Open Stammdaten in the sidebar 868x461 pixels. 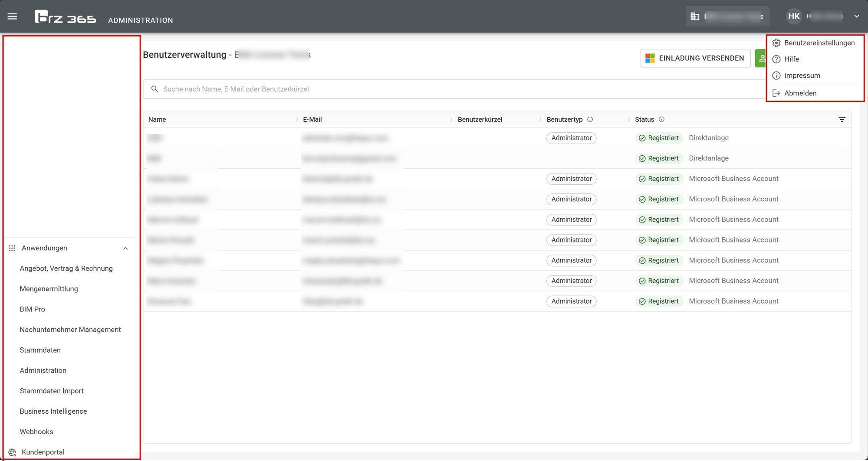[40, 350]
